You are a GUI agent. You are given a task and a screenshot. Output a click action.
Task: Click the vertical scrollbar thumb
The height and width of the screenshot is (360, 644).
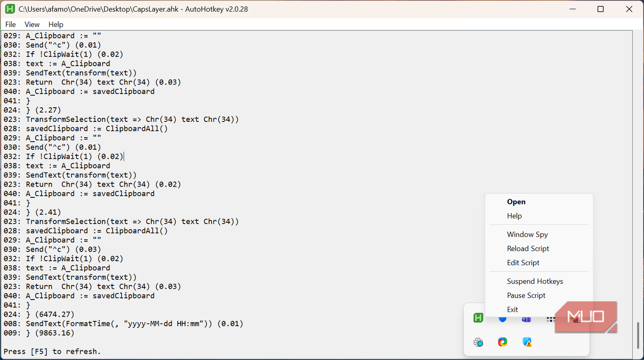pos(638,334)
